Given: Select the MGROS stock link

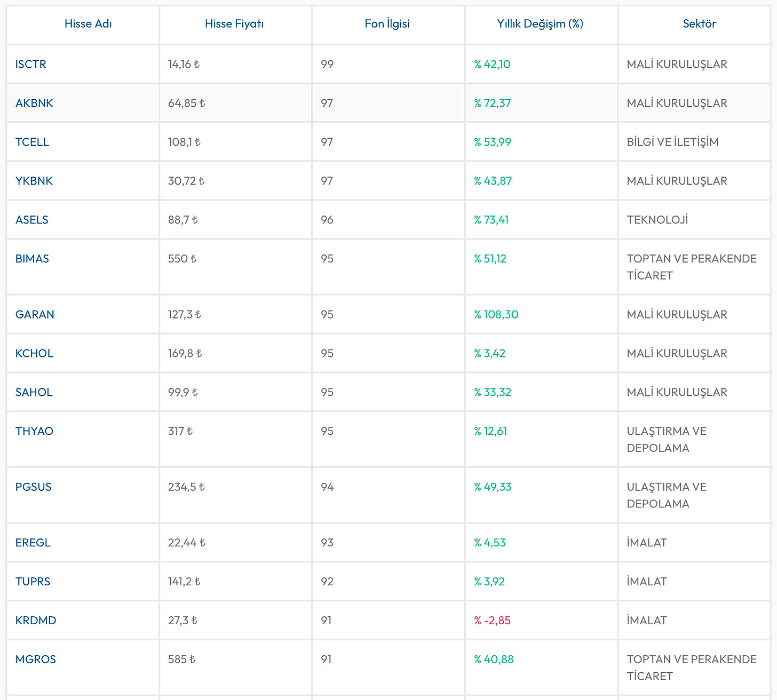Looking at the screenshot, I should 36,659.
